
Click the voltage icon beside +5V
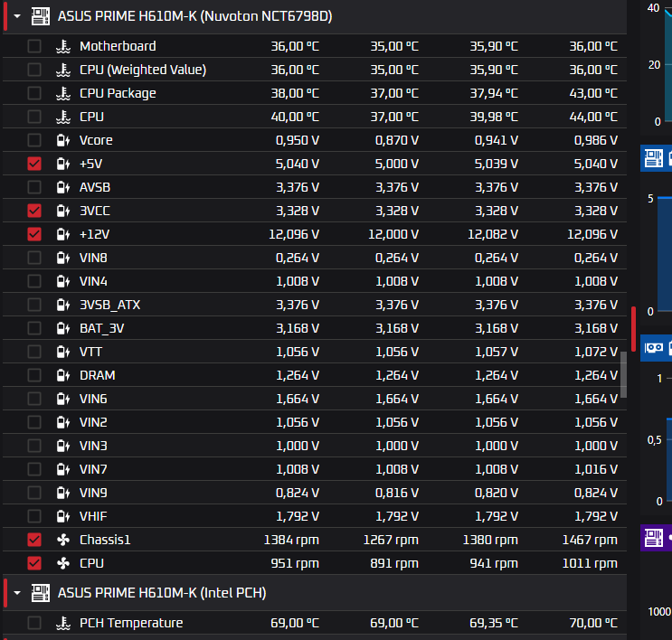point(63,164)
